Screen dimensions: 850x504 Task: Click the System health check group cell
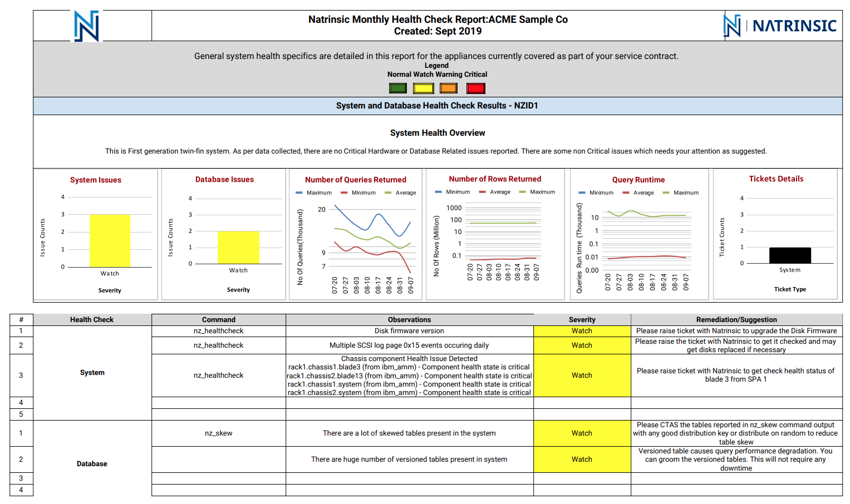[x=92, y=373]
